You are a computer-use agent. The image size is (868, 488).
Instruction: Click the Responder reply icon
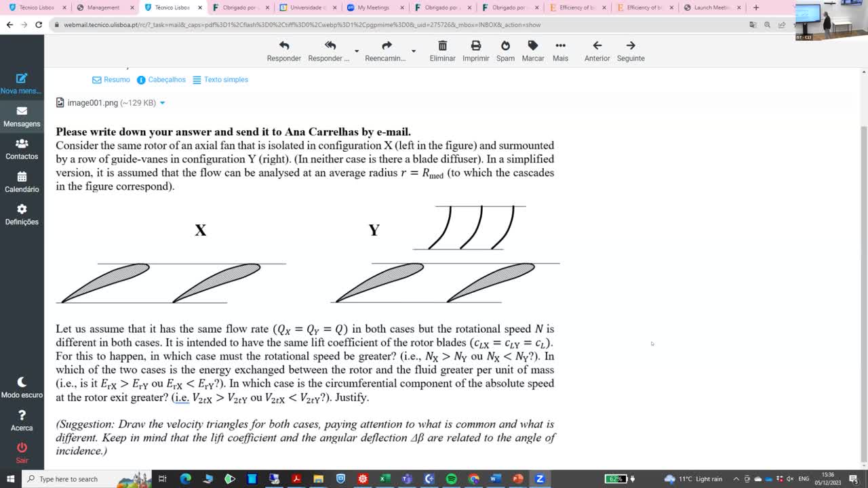click(283, 46)
